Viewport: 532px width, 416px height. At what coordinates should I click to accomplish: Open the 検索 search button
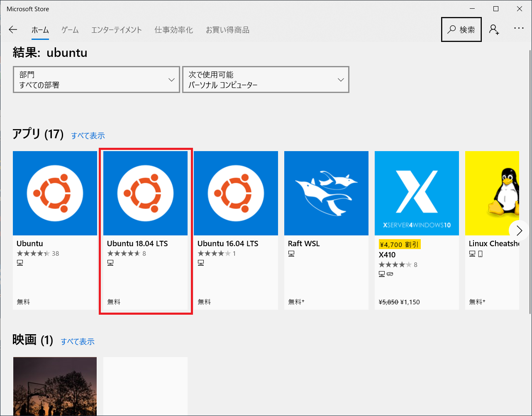[x=461, y=29]
